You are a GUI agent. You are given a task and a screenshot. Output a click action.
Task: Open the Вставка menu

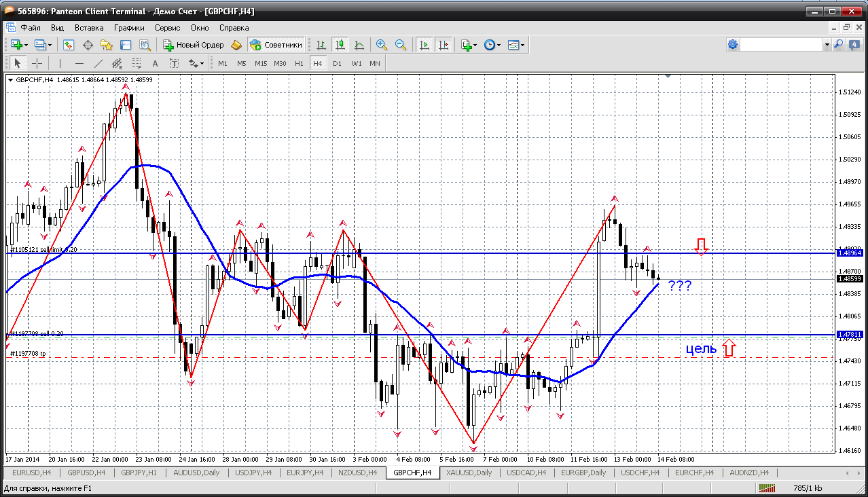tap(89, 28)
